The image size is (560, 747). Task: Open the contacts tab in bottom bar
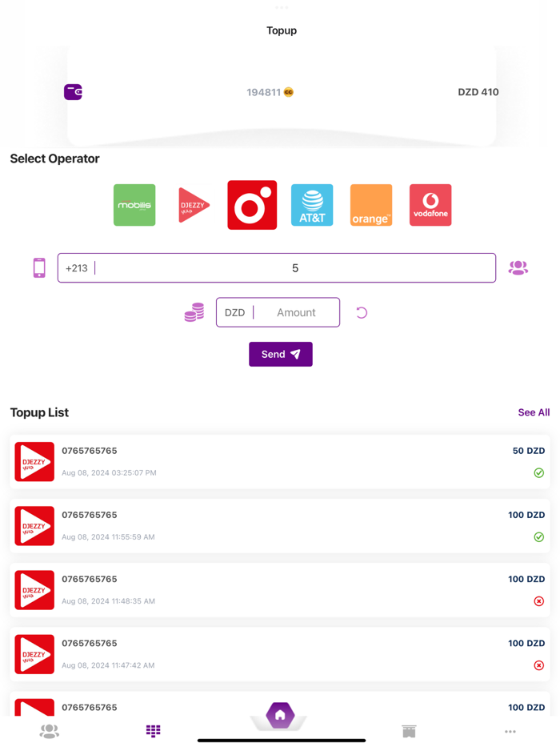pos(49,731)
